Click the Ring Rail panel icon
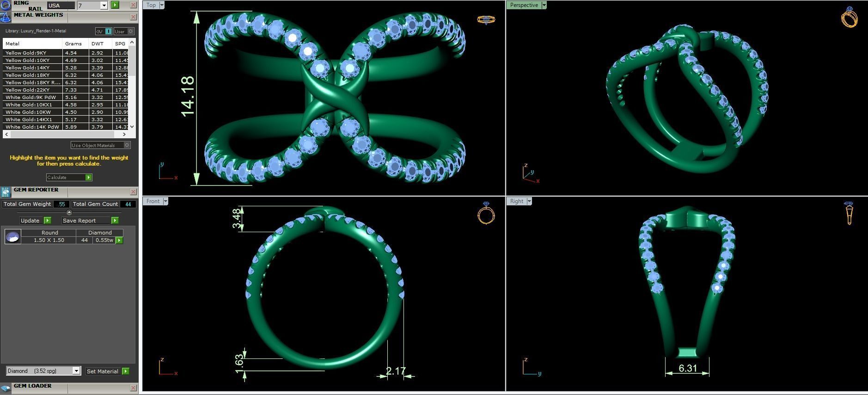The width and height of the screenshot is (868, 395). coord(5,5)
